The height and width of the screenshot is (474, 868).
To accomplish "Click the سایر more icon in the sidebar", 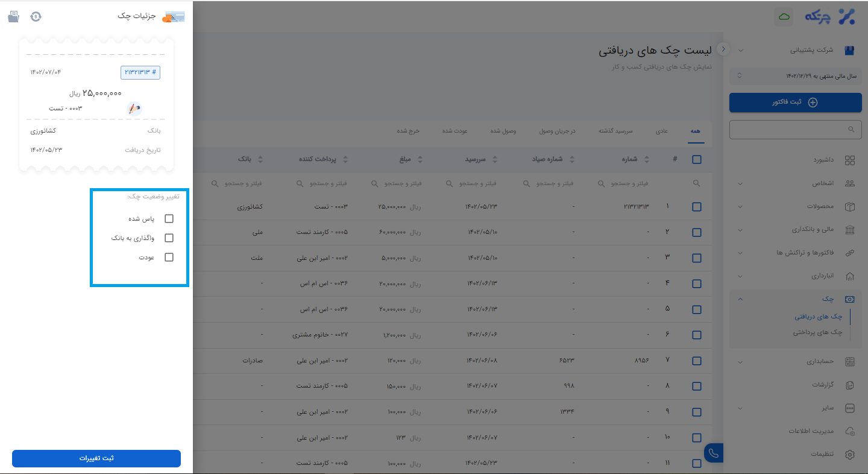I will tap(850, 408).
